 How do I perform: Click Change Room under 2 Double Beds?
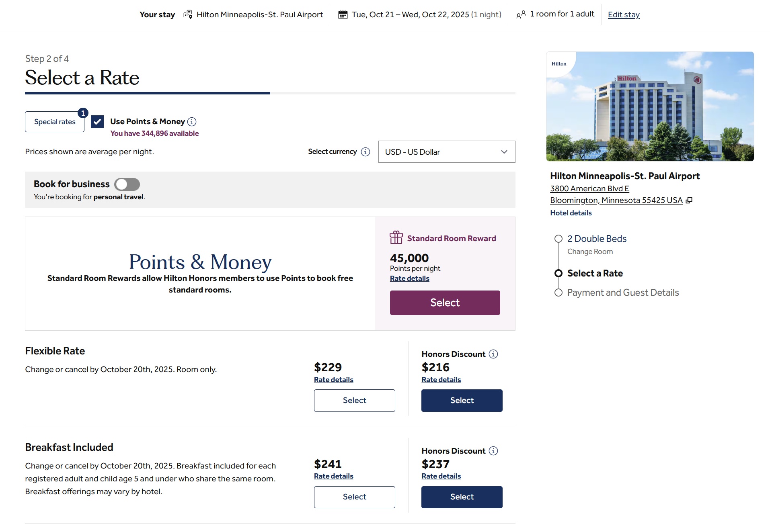pyautogui.click(x=590, y=252)
